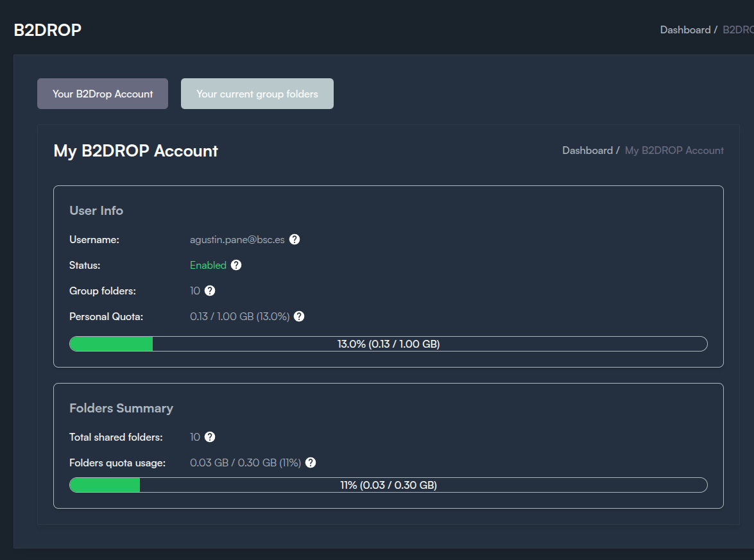The image size is (754, 560).
Task: Click the Dashboard link in the top breadcrumb
Action: pyautogui.click(x=685, y=30)
